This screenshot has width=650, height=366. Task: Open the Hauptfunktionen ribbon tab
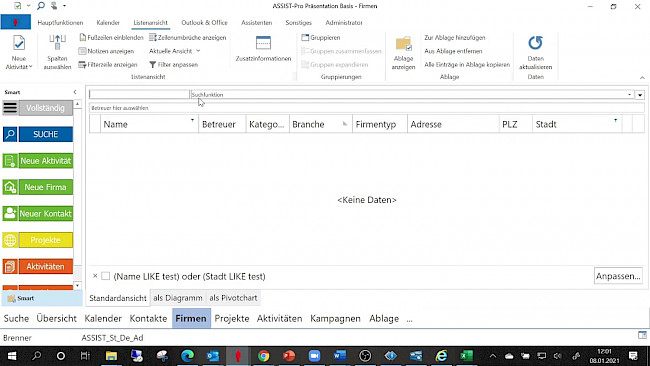click(60, 23)
